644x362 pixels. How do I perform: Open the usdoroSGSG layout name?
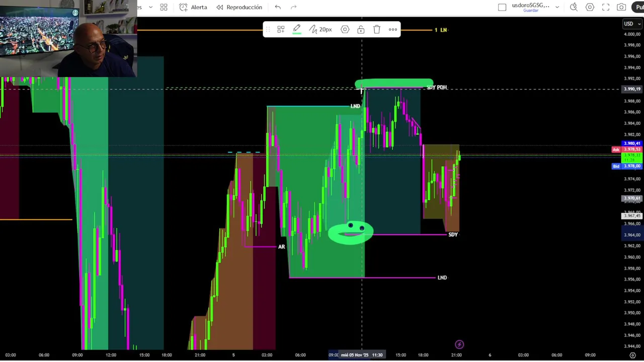[x=531, y=5]
